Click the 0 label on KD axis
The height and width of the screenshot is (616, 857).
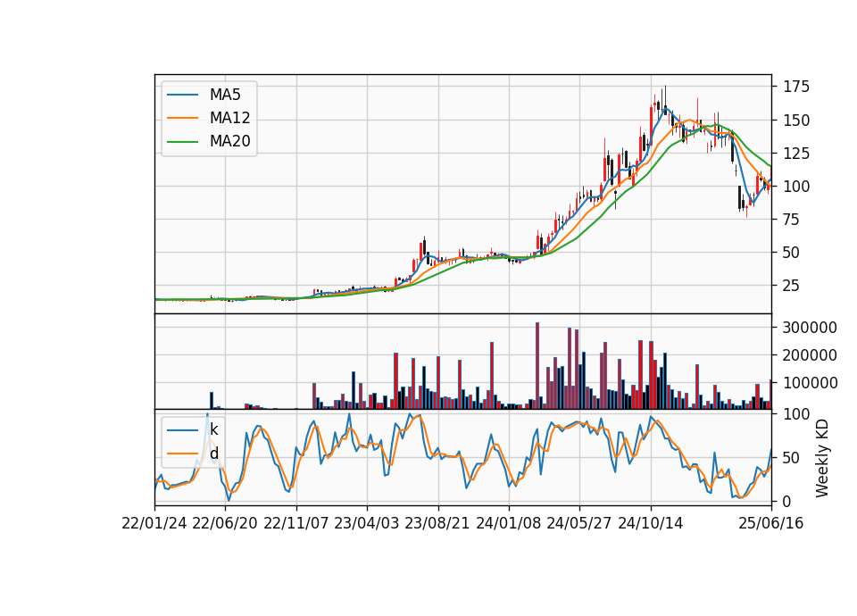[787, 501]
